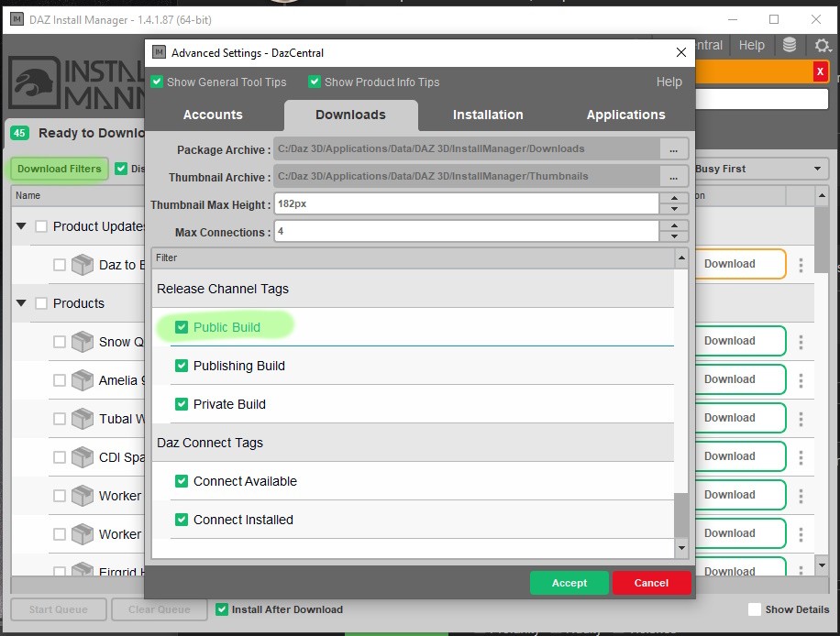This screenshot has height=636, width=840.
Task: Close the Advanced Settings dialog
Action: 680,52
